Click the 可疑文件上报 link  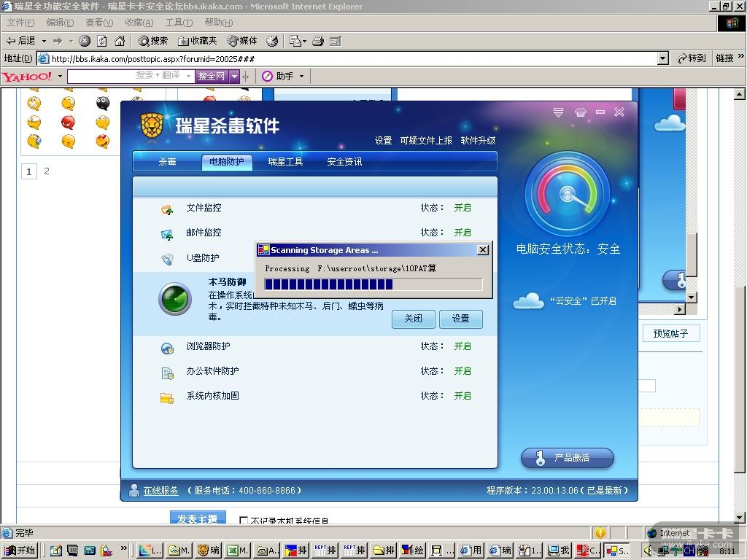tap(426, 141)
